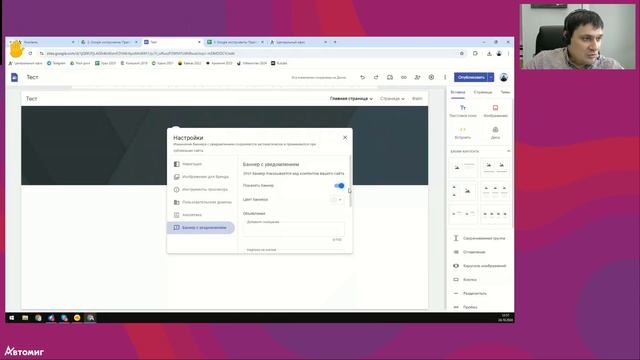The image size is (640, 360).
Task: Click the Undo arrow in the Sites toolbar
Action: click(362, 77)
